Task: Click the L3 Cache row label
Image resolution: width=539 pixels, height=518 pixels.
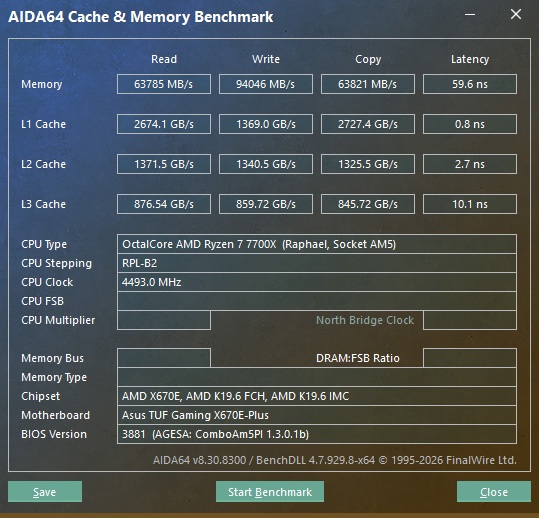Action: (43, 204)
